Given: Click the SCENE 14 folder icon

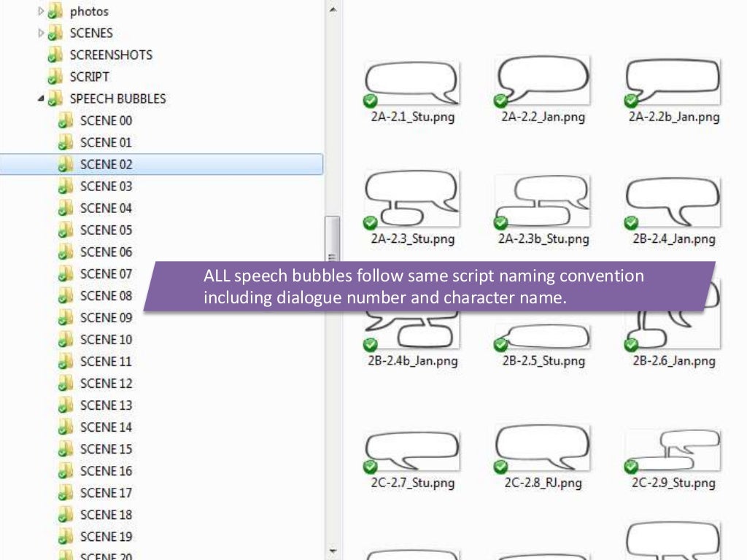Looking at the screenshot, I should [x=66, y=427].
